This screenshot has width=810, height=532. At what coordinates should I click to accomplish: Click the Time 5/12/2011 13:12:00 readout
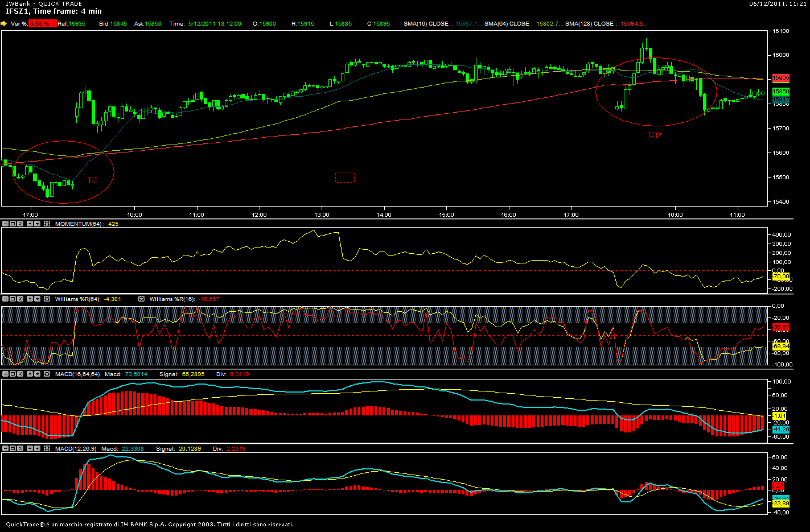[205, 24]
